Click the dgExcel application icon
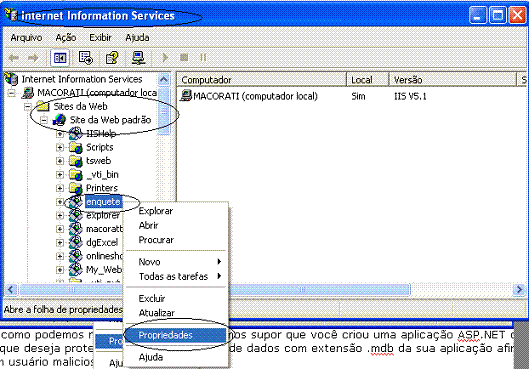This screenshot has height=369, width=529. tap(76, 242)
